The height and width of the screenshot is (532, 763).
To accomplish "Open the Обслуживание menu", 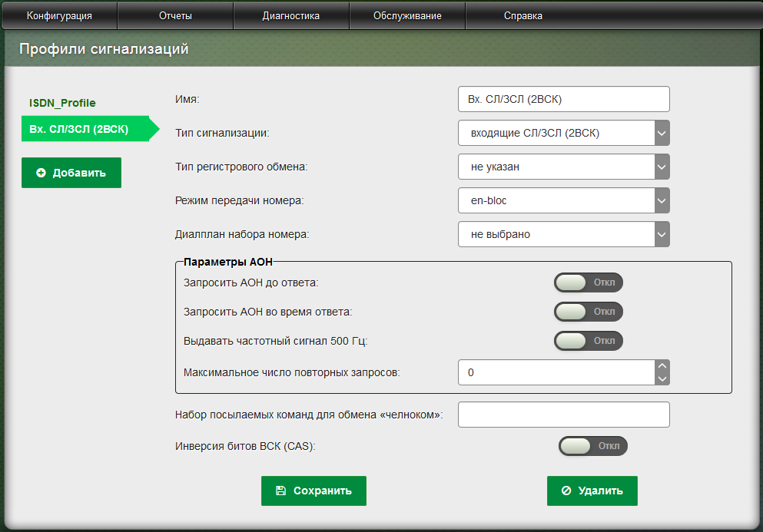I will point(407,15).
